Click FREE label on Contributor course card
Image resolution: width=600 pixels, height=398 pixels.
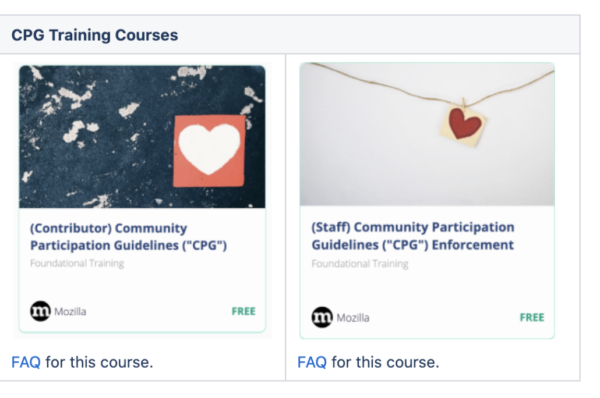[243, 311]
